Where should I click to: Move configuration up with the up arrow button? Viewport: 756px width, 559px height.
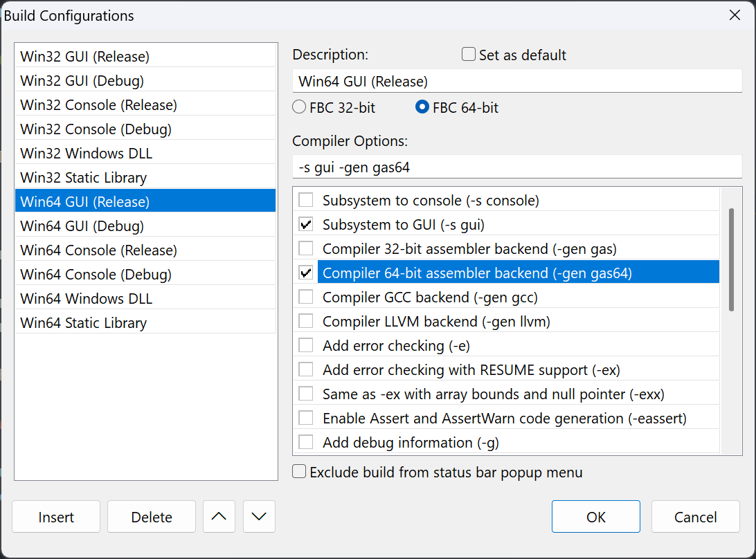coord(219,517)
